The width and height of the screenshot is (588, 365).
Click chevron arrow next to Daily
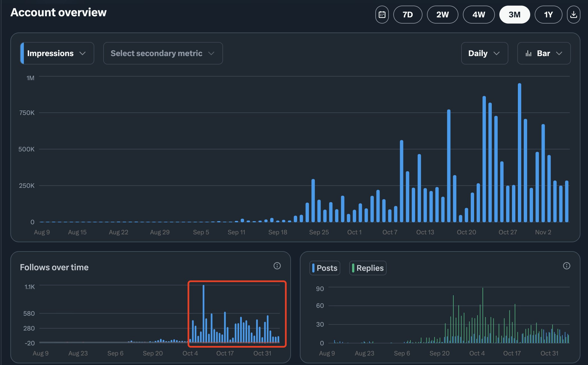497,53
